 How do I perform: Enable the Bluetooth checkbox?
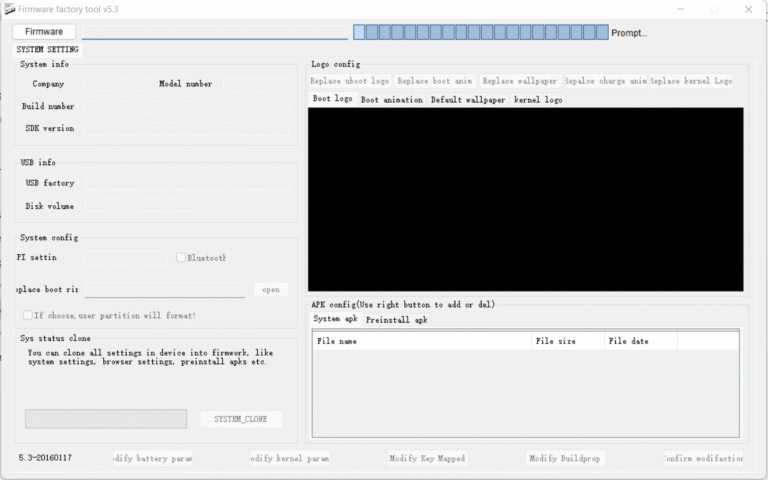[x=181, y=258]
